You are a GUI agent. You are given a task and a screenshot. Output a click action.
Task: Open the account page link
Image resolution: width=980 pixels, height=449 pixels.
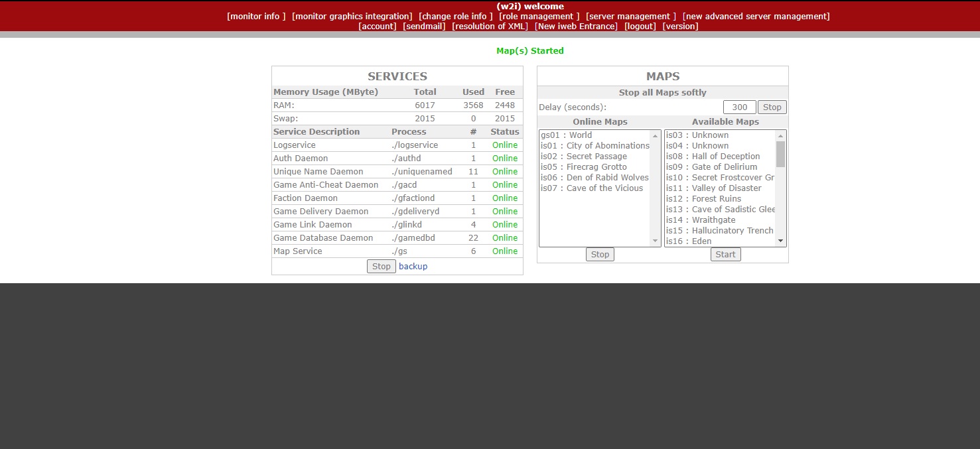(378, 27)
